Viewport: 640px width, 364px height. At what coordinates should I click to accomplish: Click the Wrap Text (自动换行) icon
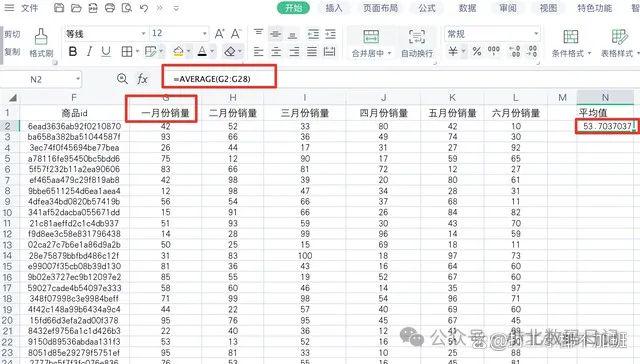tap(417, 37)
